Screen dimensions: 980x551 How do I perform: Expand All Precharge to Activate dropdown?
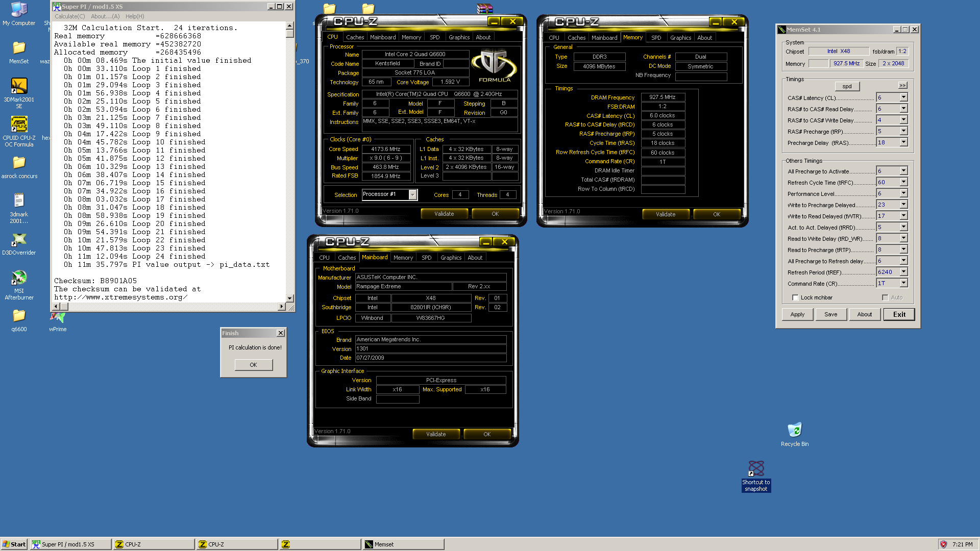[903, 171]
